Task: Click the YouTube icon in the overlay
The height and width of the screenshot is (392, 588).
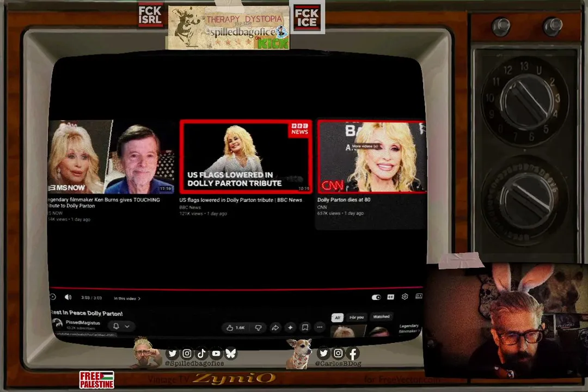Action: [x=216, y=353]
